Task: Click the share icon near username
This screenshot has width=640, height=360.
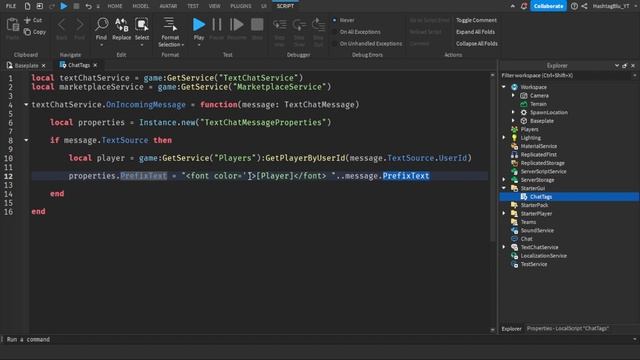Action: click(x=584, y=6)
